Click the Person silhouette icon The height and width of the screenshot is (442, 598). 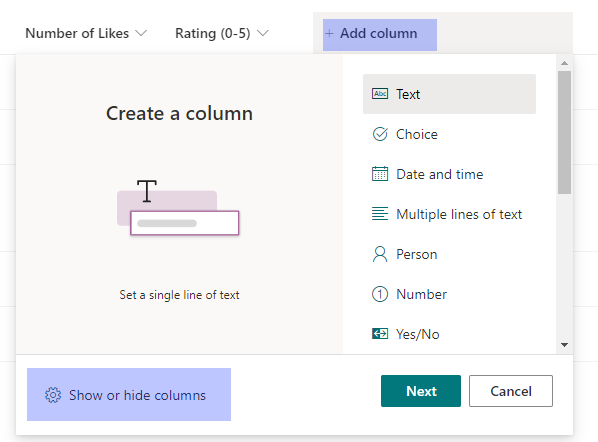tap(380, 254)
